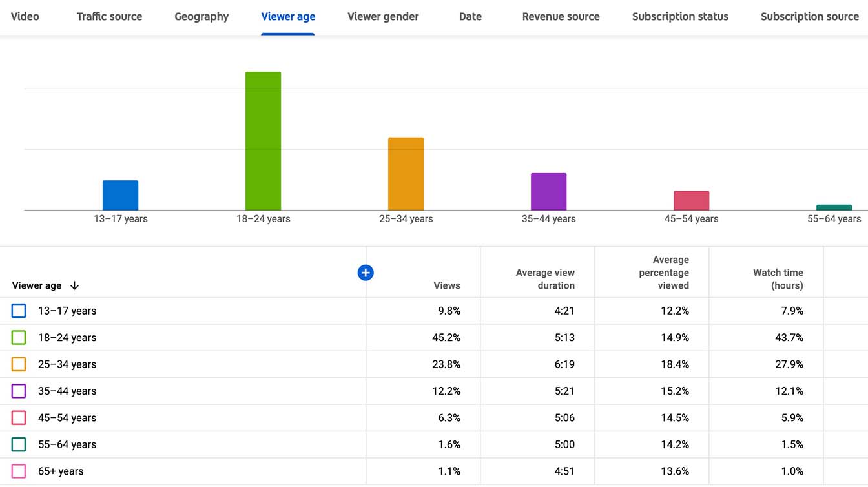Click the 43.7% watch time value

[x=789, y=337]
